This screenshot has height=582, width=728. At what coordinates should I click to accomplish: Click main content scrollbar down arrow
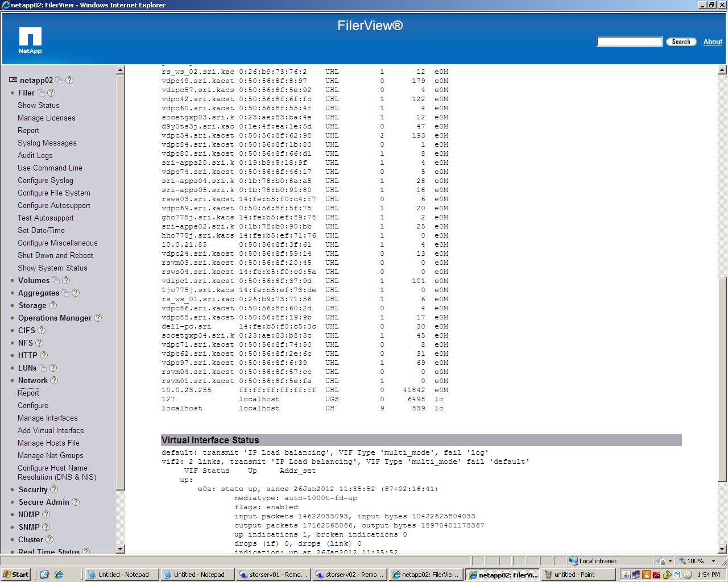(x=722, y=549)
